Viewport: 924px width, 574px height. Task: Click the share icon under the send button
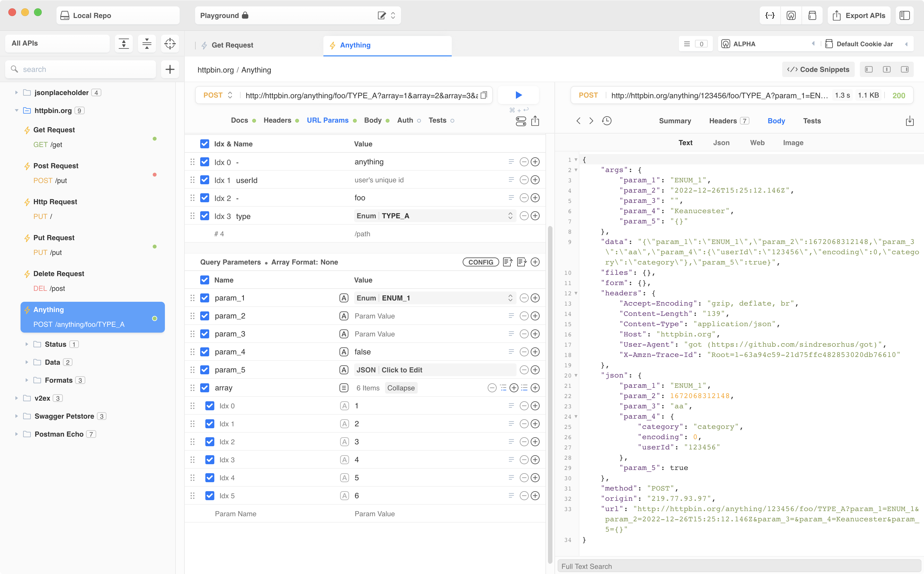pos(535,121)
